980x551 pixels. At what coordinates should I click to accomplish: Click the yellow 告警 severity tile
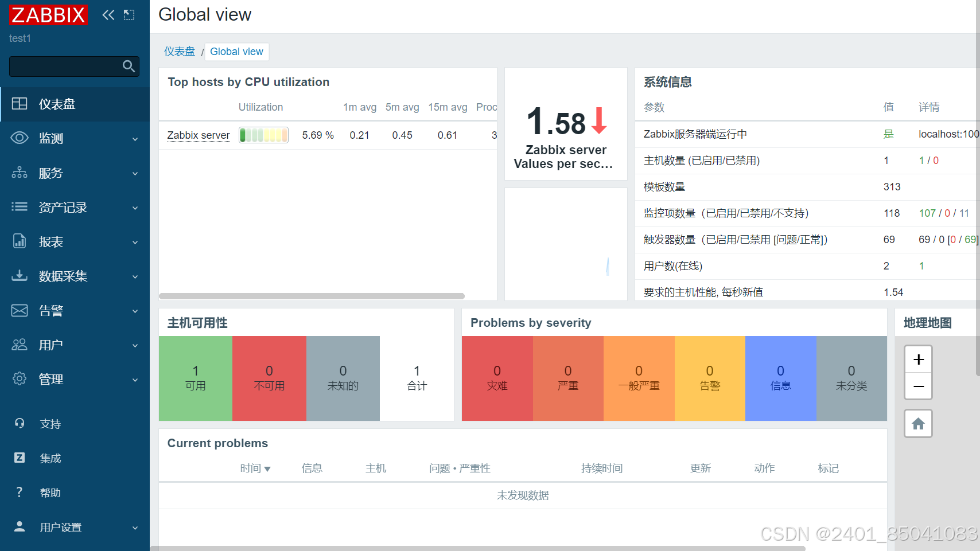[x=710, y=378]
